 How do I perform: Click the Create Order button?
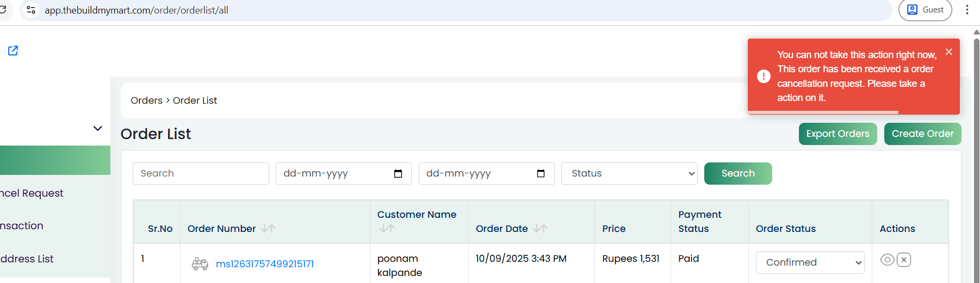click(922, 134)
